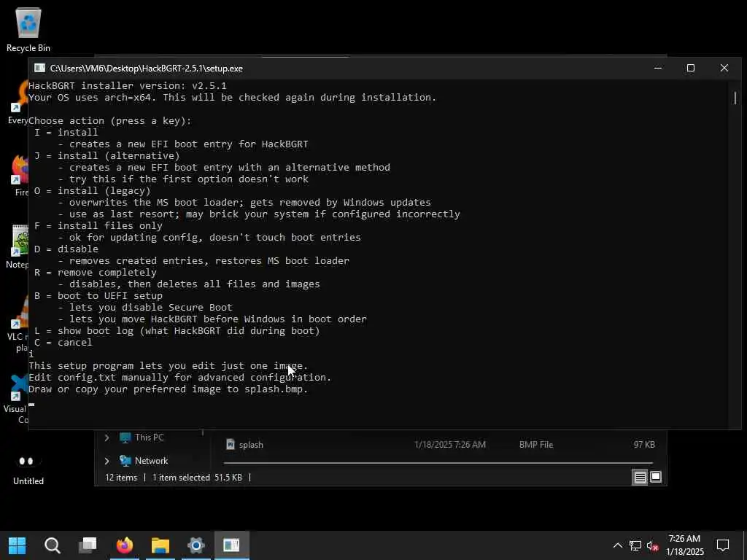
Task: Open the notification center icon
Action: [x=723, y=545]
